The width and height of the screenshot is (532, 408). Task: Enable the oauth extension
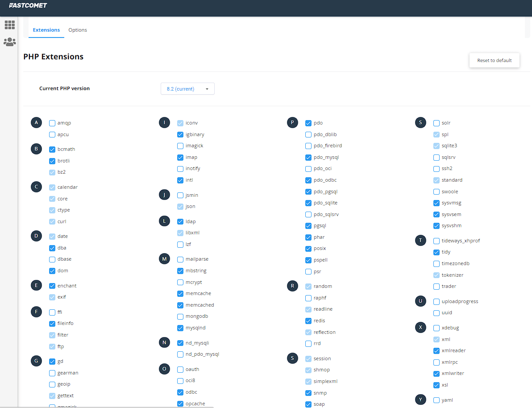pyautogui.click(x=180, y=369)
